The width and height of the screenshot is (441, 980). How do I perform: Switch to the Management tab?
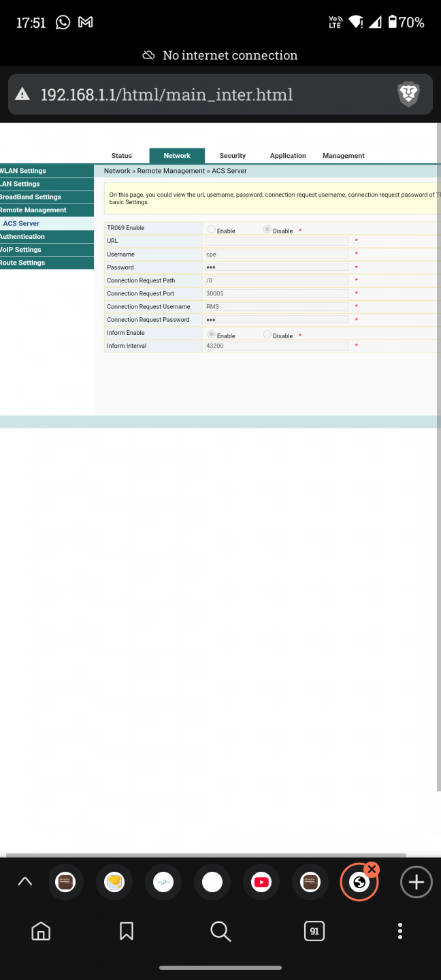click(343, 156)
